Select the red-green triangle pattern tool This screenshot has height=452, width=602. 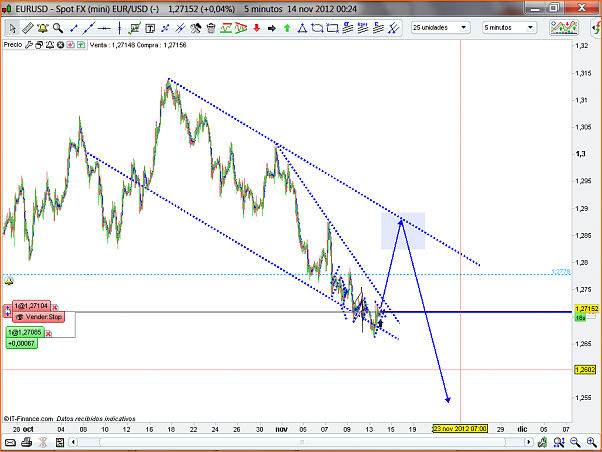pos(241,28)
